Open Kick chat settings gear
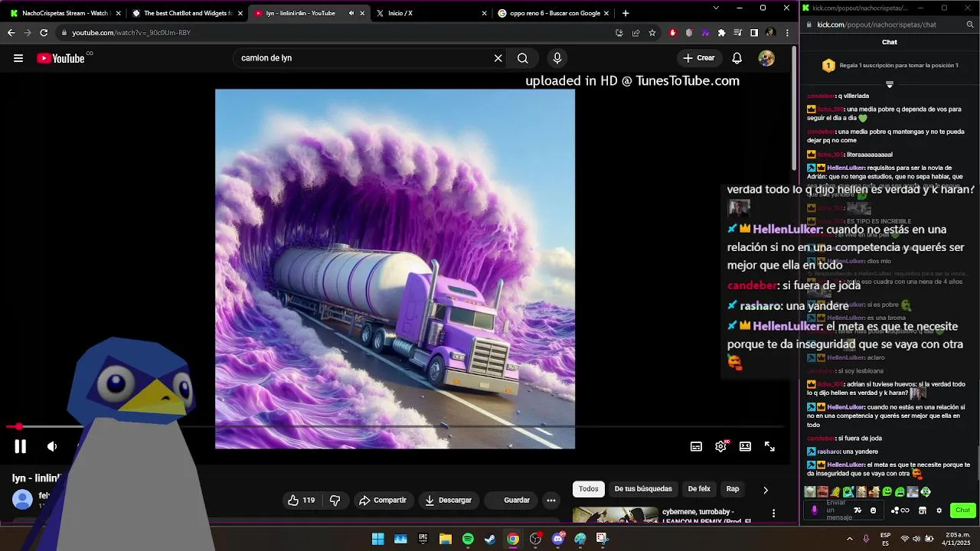 (x=939, y=510)
